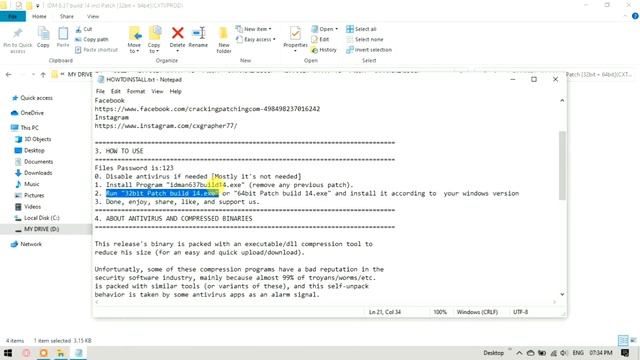Open the File tab in Explorer
Screen dimensions: 640x360
13,16
